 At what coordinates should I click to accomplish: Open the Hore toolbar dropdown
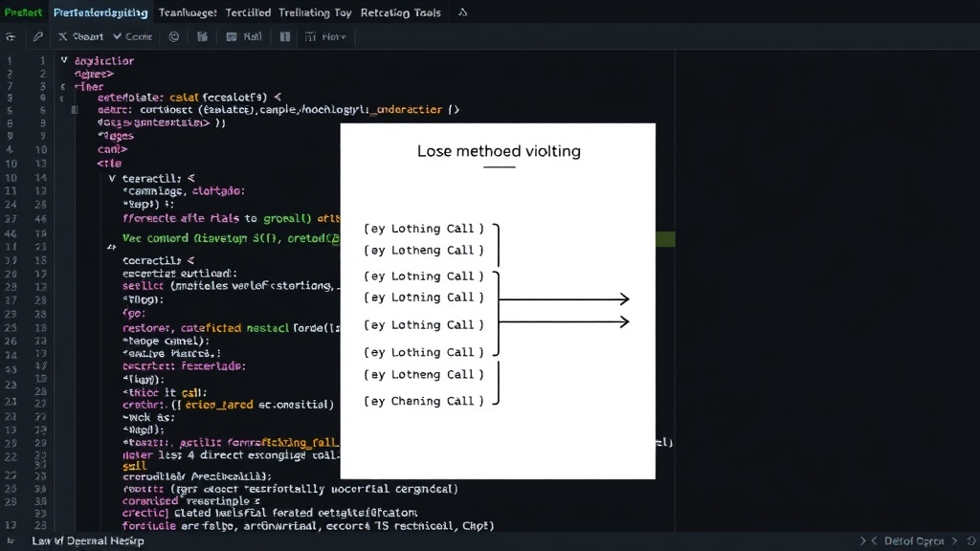325,37
